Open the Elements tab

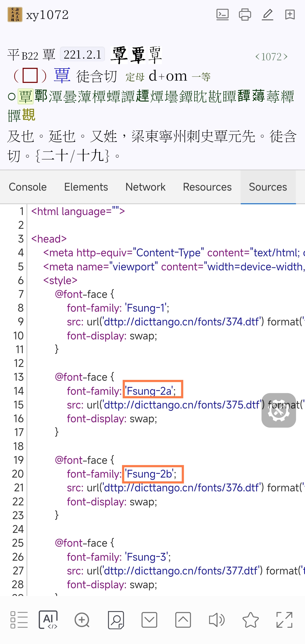pyautogui.click(x=86, y=187)
